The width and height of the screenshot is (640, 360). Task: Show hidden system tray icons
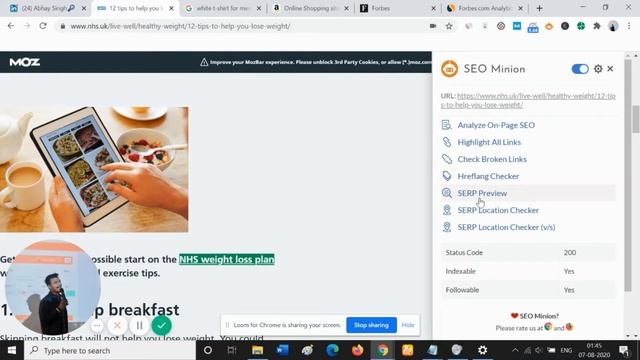(x=515, y=350)
